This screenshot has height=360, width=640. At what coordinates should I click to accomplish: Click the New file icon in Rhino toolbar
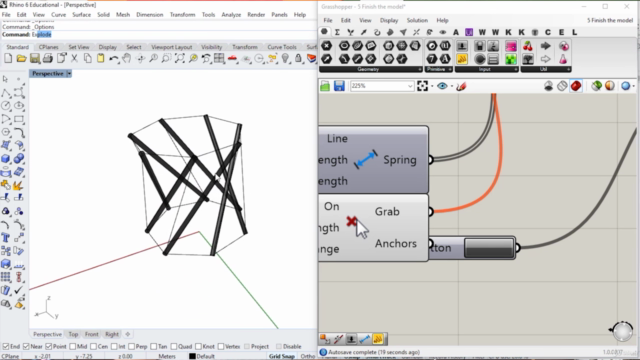point(8,59)
